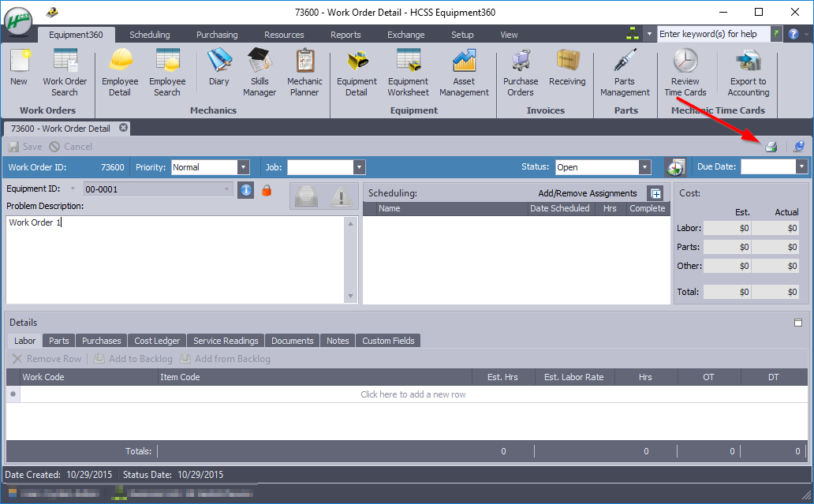The width and height of the screenshot is (814, 504).
Task: Click here to add a new row
Action: click(x=413, y=394)
